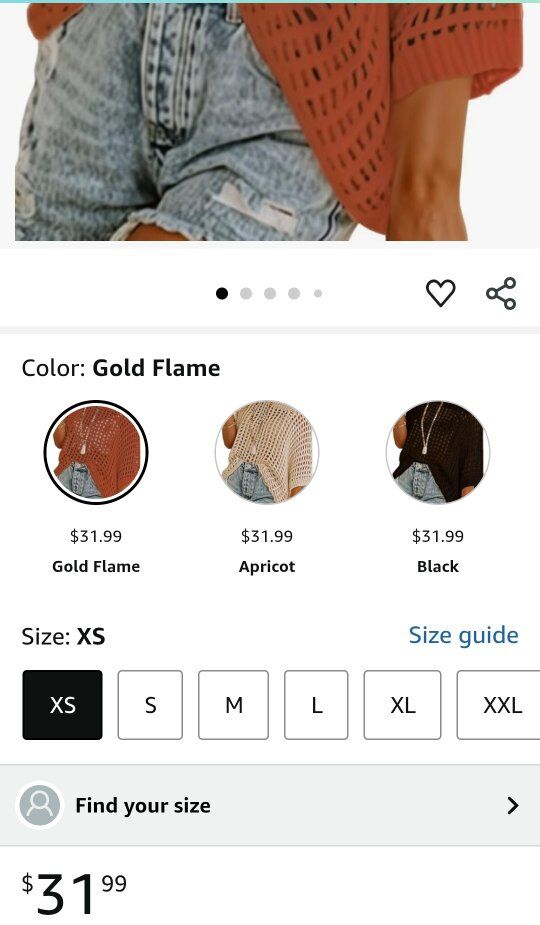The image size is (540, 925).
Task: Choose size L option
Action: pyautogui.click(x=316, y=704)
